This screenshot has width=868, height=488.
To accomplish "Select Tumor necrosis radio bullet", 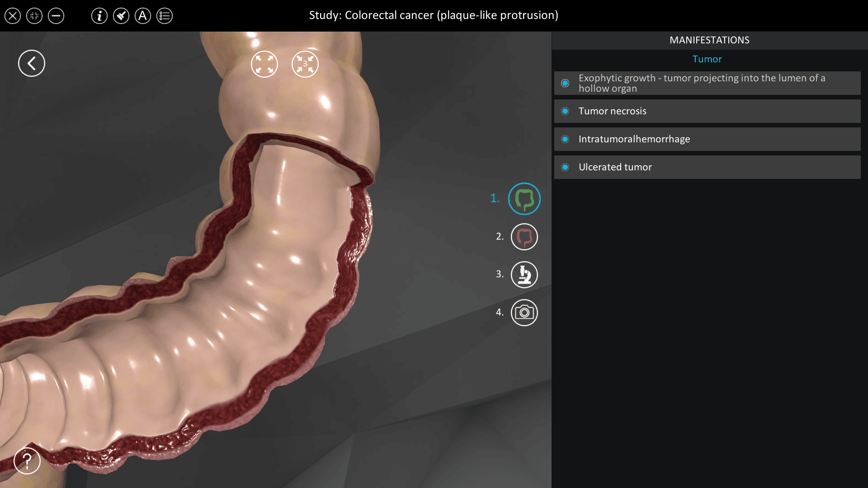I will click(x=565, y=111).
